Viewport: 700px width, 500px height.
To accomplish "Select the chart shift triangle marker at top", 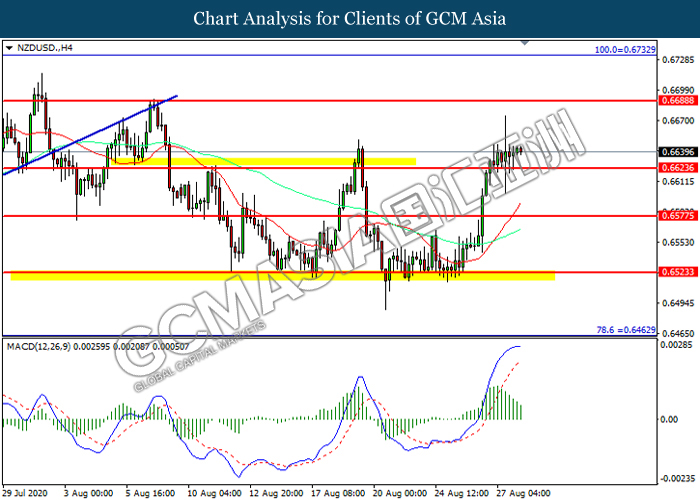I will [x=525, y=43].
